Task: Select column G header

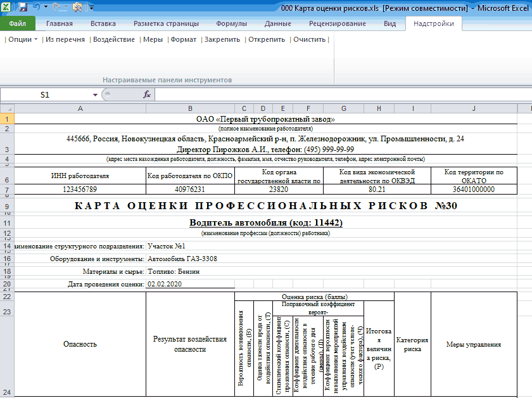Action: [344, 108]
